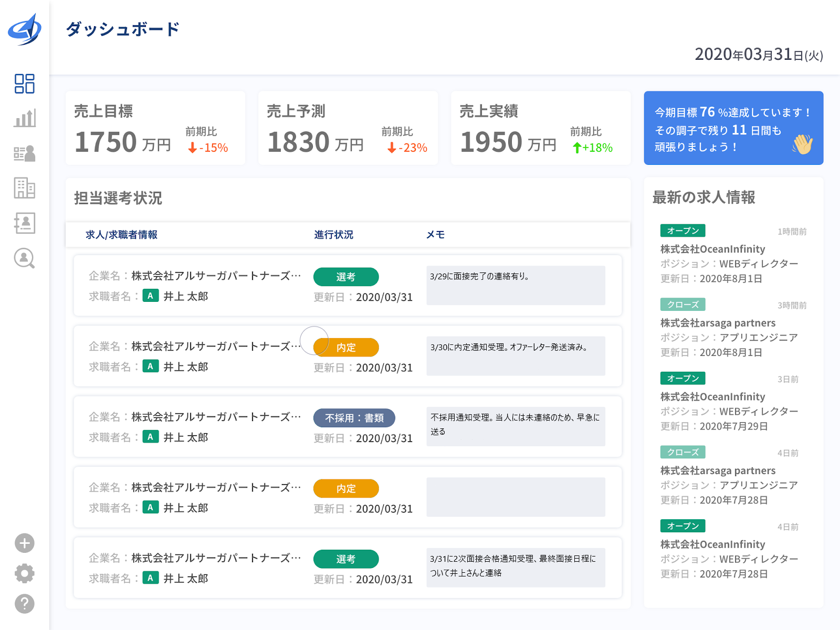Click the green up arrow beside +18%
The height and width of the screenshot is (630, 840).
(577, 148)
